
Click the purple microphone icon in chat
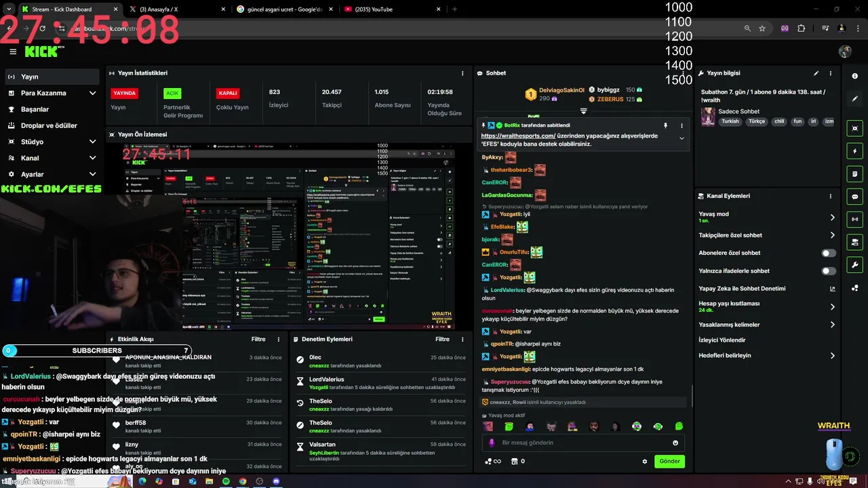[492, 443]
